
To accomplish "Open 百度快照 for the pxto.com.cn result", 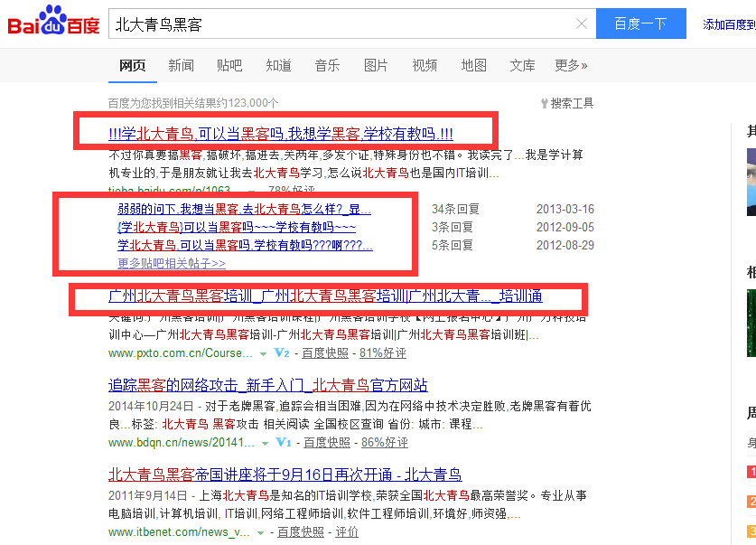I will (x=325, y=353).
